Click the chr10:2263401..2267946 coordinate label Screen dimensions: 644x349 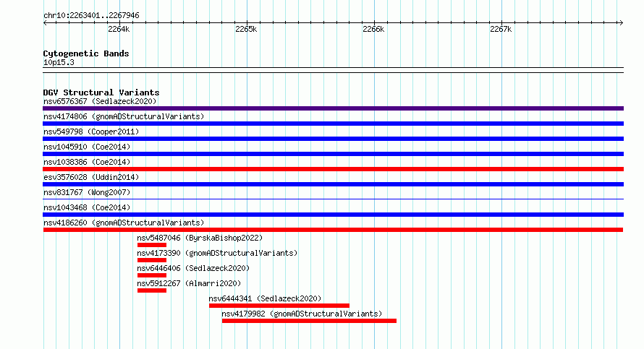[91, 15]
